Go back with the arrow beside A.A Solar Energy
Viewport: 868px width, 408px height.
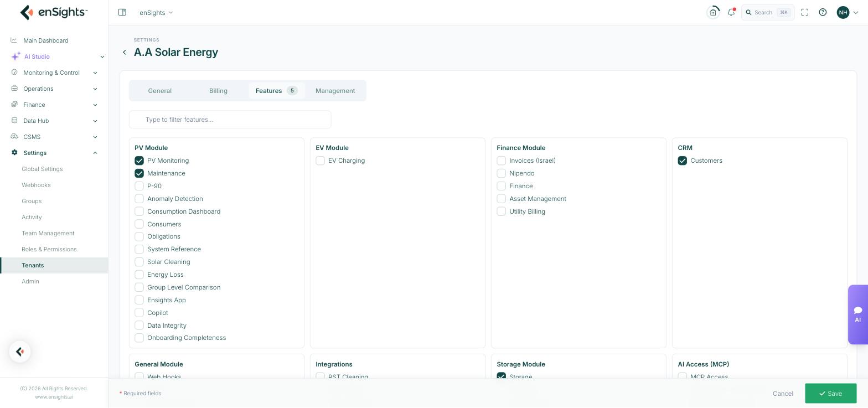(125, 52)
